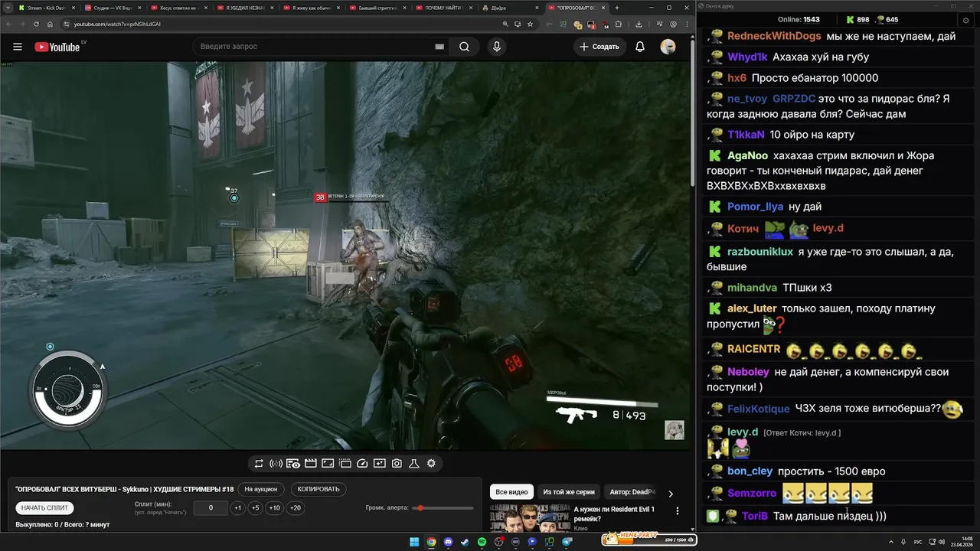This screenshot has height=551, width=980.
Task: Select the Из той же серии chip
Action: tap(569, 492)
